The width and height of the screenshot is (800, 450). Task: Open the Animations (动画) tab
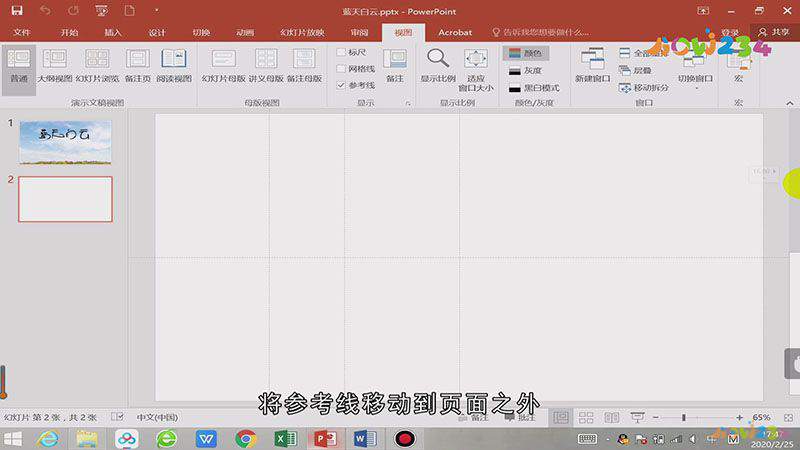(x=245, y=32)
